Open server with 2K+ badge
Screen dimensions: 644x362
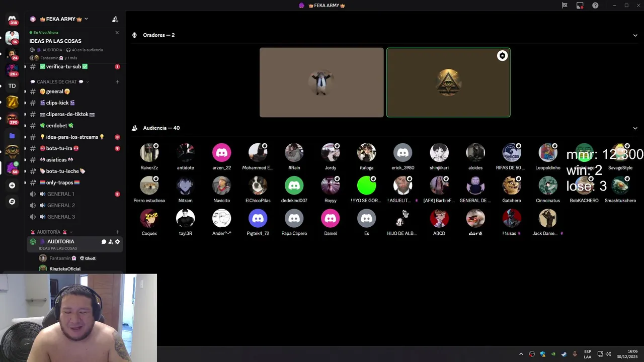[12, 69]
